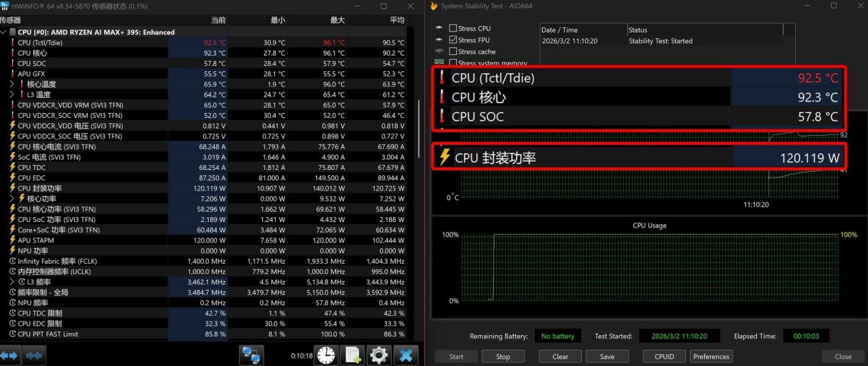This screenshot has width=868, height=366.
Task: Click the blue X close sensors icon
Action: 407,356
